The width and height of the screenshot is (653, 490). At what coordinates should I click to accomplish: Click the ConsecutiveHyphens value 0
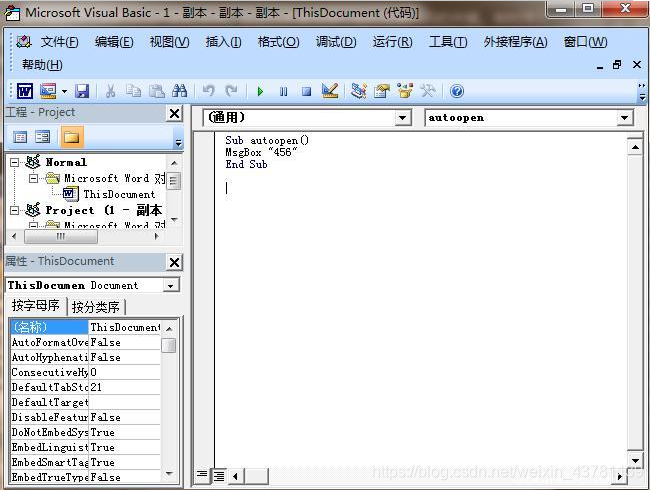coord(125,372)
